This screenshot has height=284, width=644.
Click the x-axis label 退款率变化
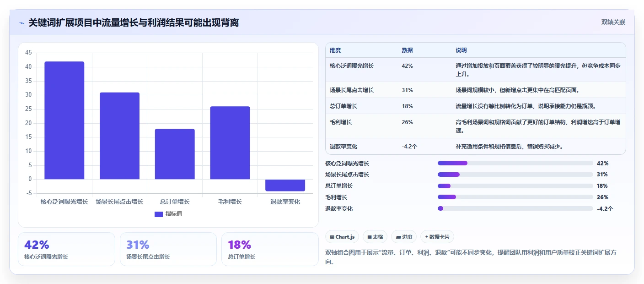285,202
